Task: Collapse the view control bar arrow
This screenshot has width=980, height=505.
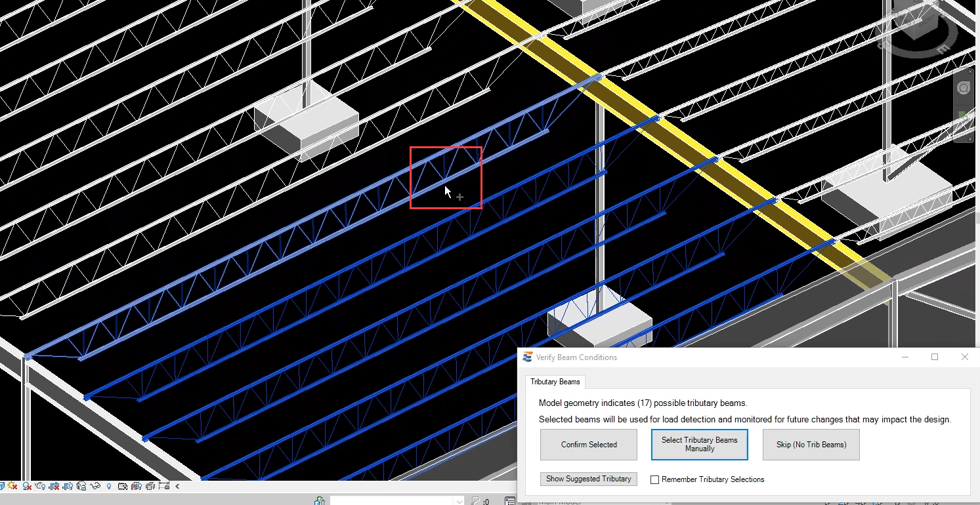Action: 177,487
